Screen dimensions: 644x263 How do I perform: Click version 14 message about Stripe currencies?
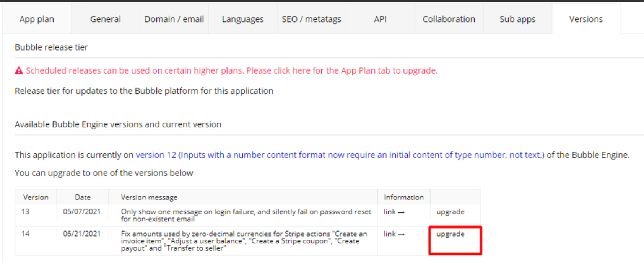pos(244,241)
